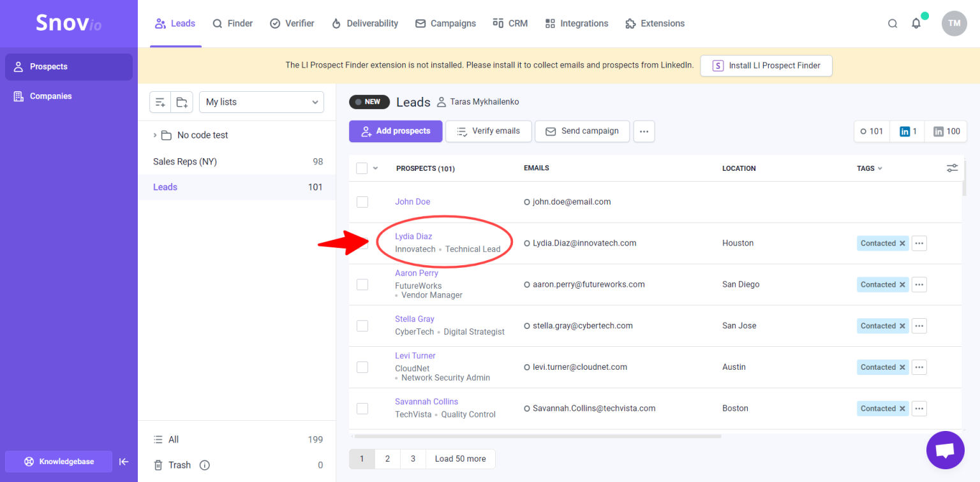Screen dimensions: 980x482
Task: Select the Sales Reps (NY) list
Action: pyautogui.click(x=237, y=162)
